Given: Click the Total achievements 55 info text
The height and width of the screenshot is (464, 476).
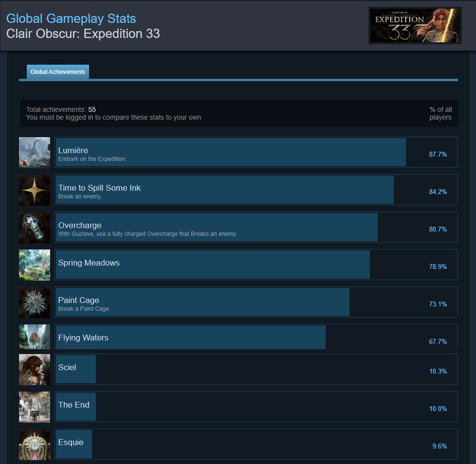Looking at the screenshot, I should pyautogui.click(x=61, y=109).
